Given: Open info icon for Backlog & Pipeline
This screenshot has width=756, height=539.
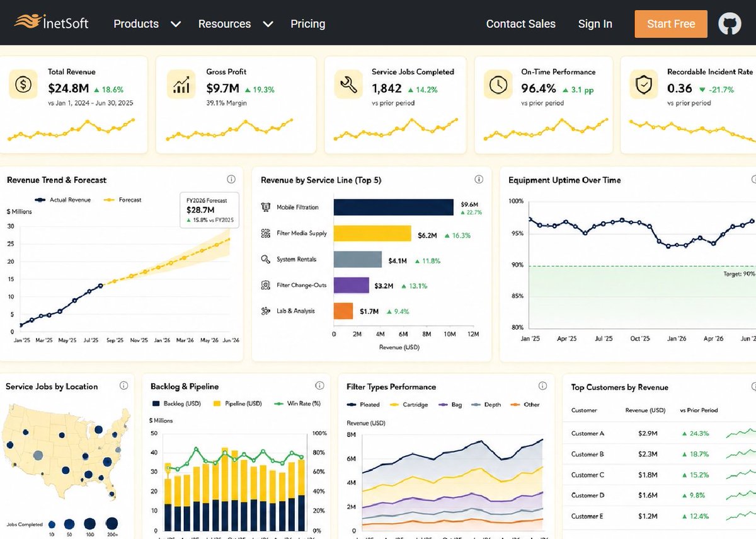Looking at the screenshot, I should [320, 386].
